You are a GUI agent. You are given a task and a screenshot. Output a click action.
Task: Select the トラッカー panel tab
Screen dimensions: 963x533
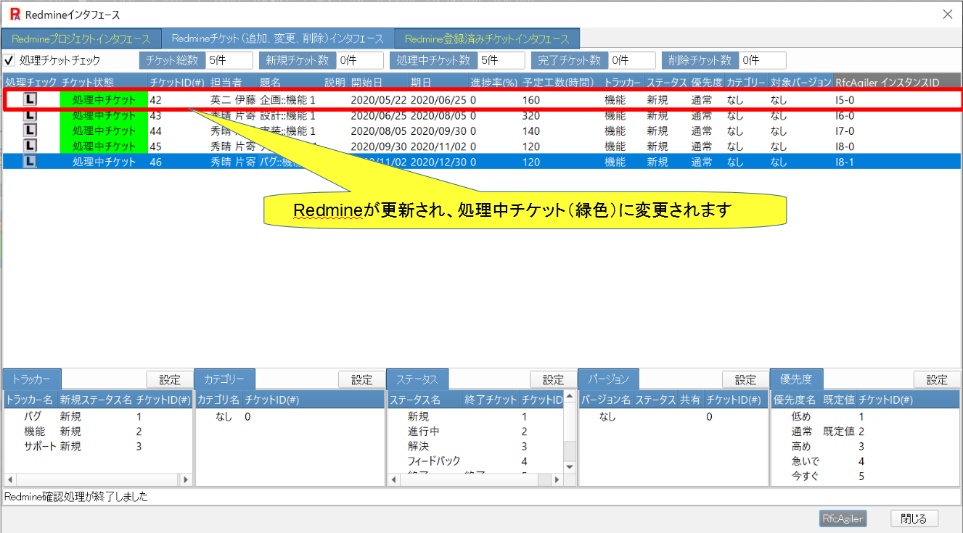pos(31,379)
